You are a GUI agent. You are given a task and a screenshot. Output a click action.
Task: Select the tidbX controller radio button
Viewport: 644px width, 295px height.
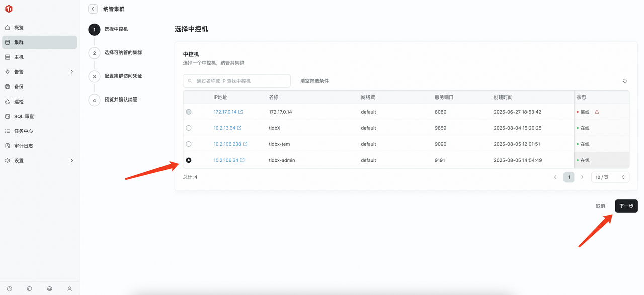click(x=189, y=128)
